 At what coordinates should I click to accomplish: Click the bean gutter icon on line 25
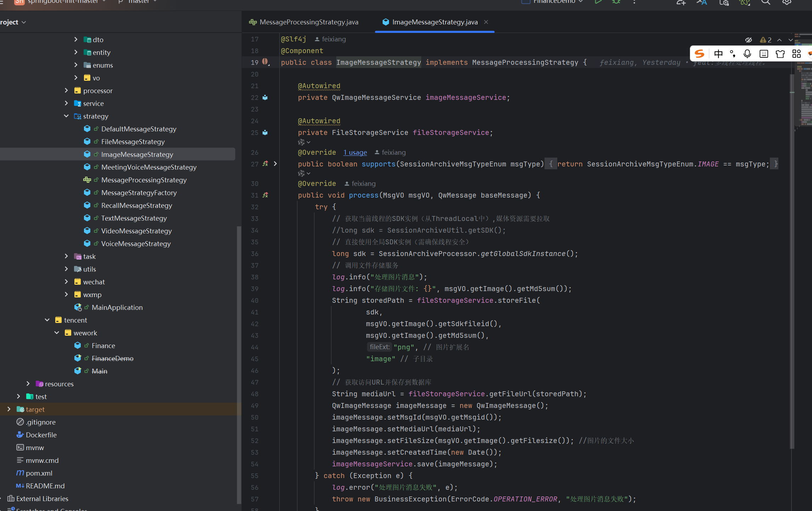(265, 132)
